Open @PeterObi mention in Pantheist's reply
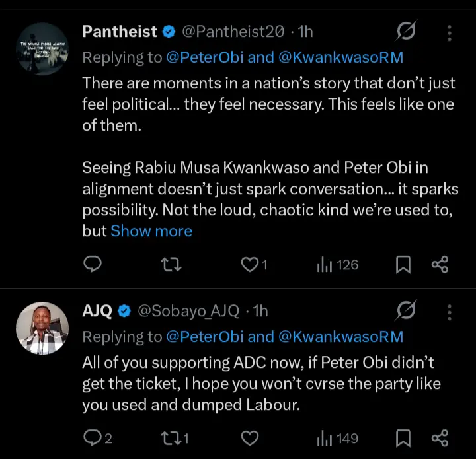Screen dimensions: 476x459 [x=205, y=57]
